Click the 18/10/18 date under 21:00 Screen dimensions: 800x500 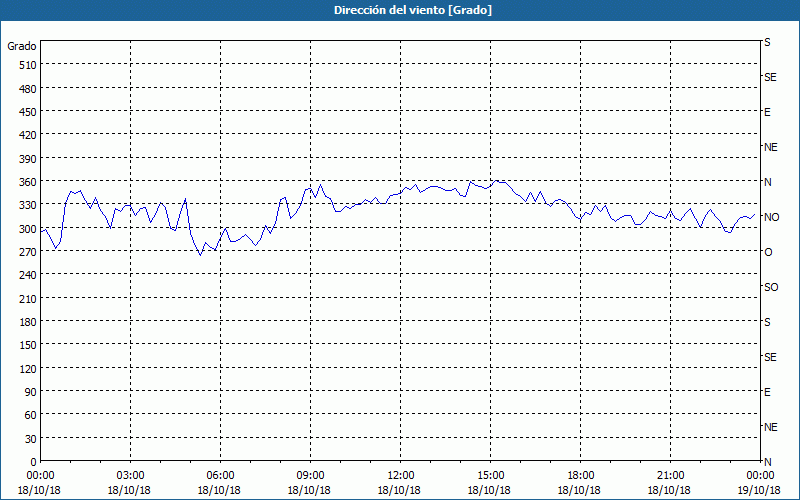pos(669,491)
